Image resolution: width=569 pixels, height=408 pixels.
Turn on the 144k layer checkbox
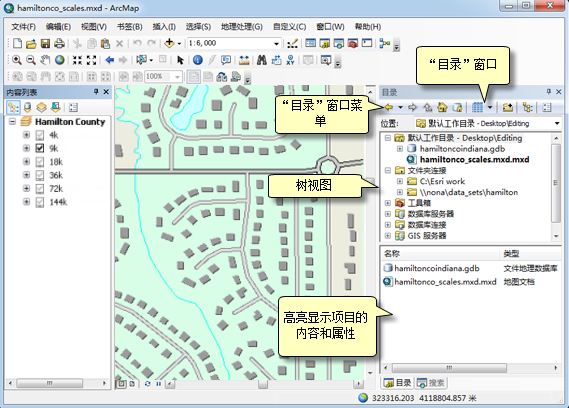coord(40,202)
